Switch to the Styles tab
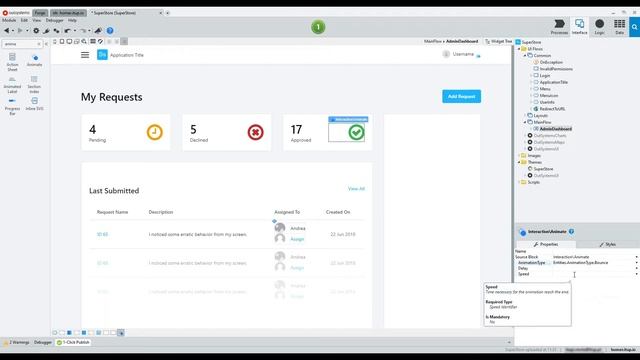Screen dimensions: 640x360 point(607,244)
